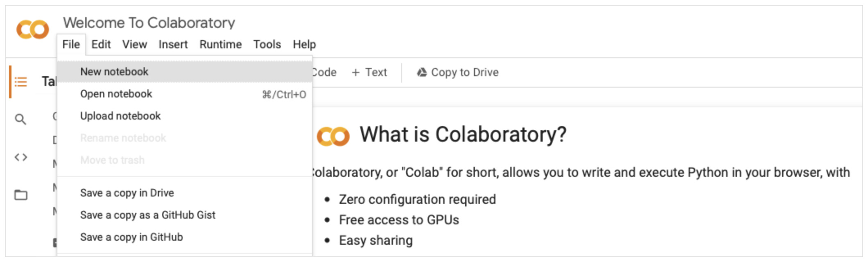The height and width of the screenshot is (262, 868).
Task: Select New notebook from the File menu
Action: tap(185, 72)
